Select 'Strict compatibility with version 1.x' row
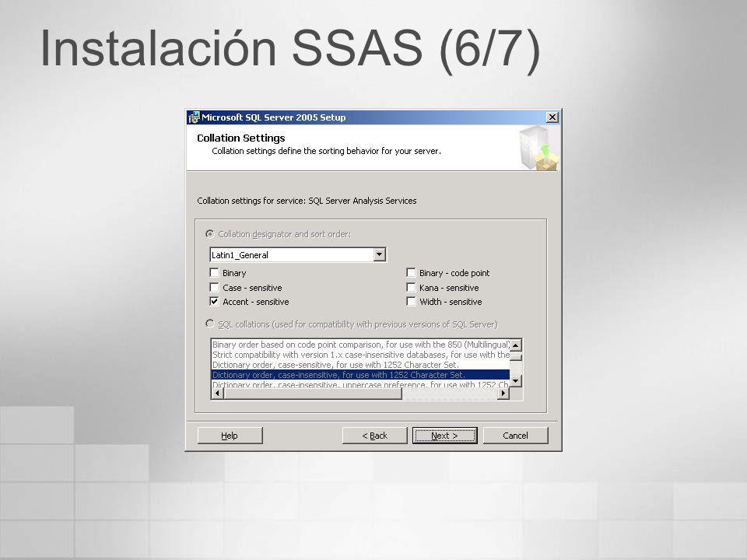Image resolution: width=747 pixels, height=560 pixels. click(360, 355)
